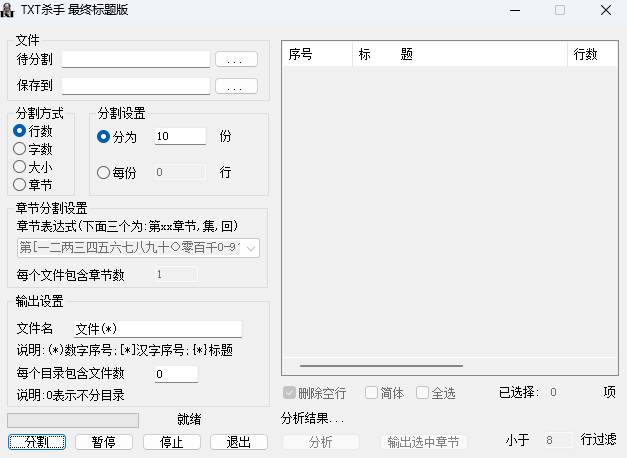Choose the 每份 radio option
This screenshot has width=627, height=458.
[x=104, y=173]
